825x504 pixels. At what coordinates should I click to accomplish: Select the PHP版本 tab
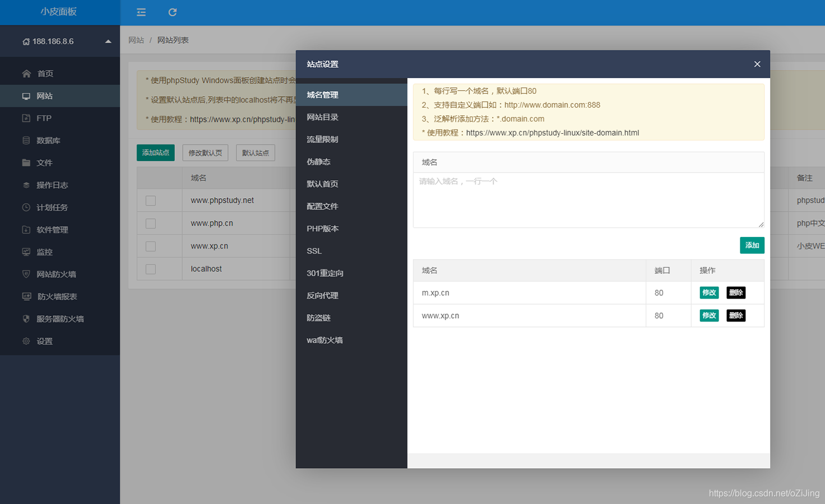coord(351,228)
